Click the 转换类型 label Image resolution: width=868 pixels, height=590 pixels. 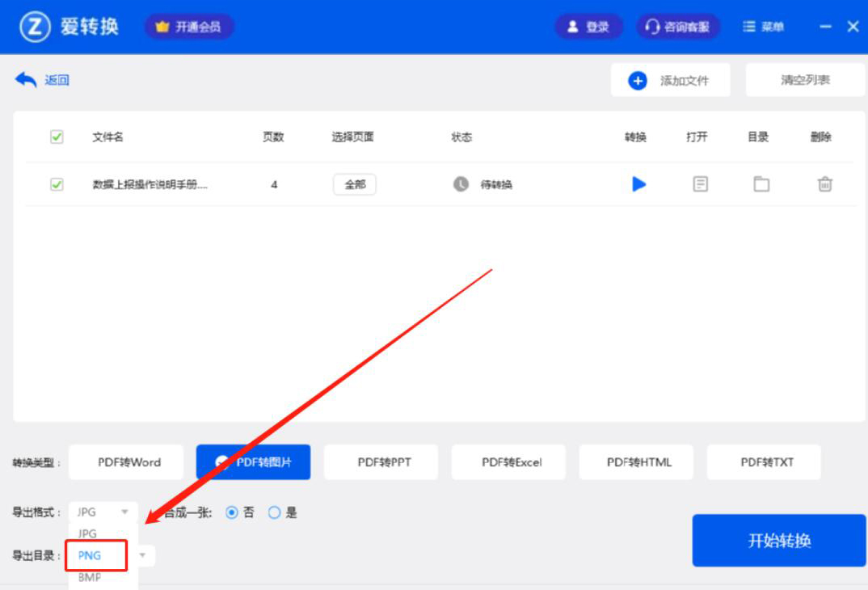36,462
